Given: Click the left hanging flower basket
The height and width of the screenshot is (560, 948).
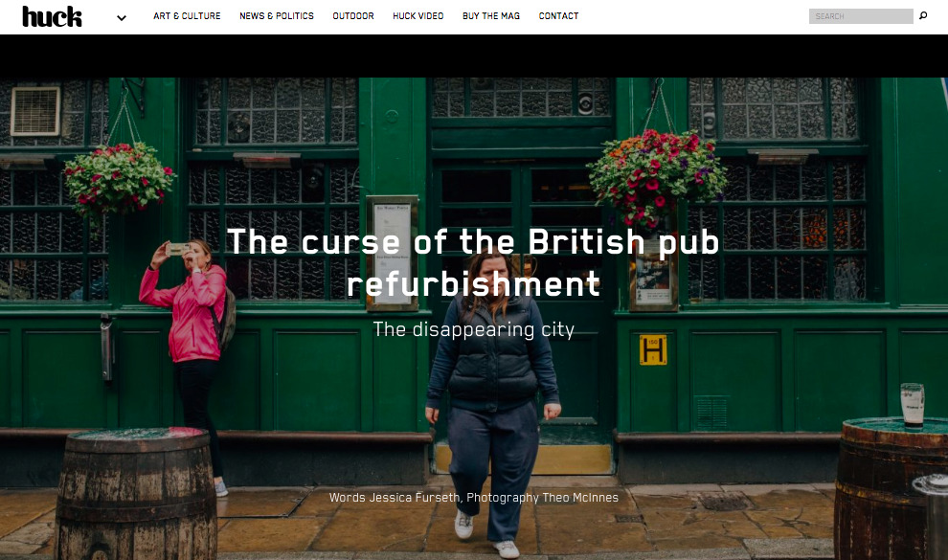Looking at the screenshot, I should click(119, 179).
